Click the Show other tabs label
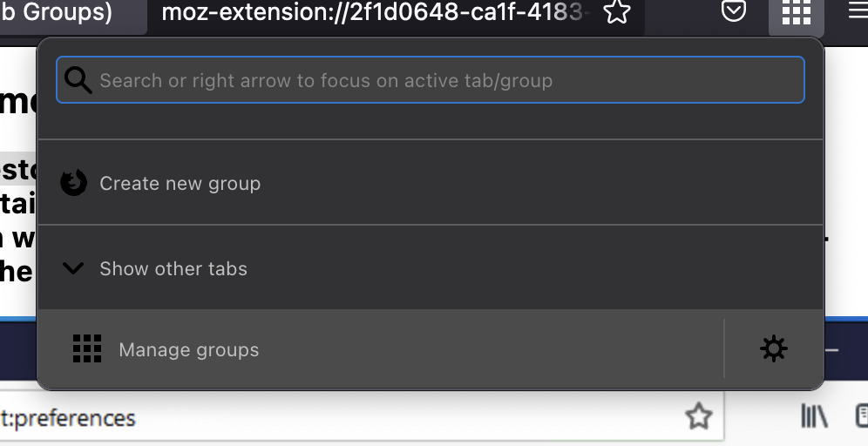This screenshot has width=868, height=446. pyautogui.click(x=173, y=269)
